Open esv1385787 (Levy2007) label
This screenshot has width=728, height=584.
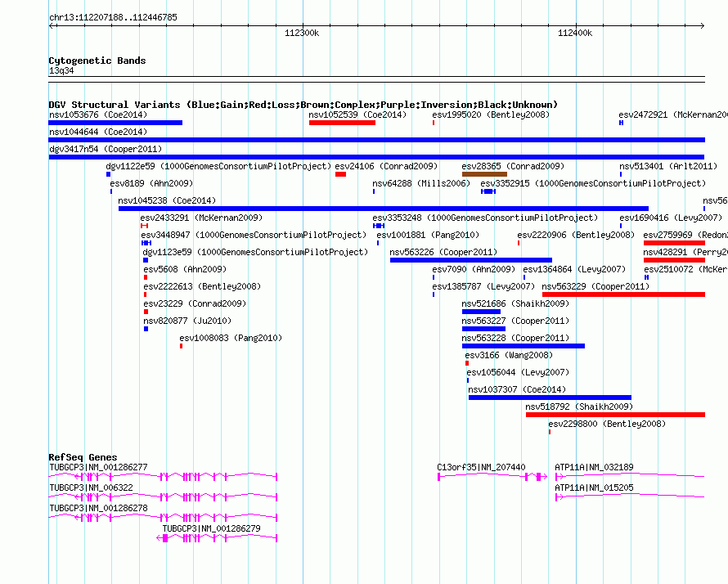(483, 286)
